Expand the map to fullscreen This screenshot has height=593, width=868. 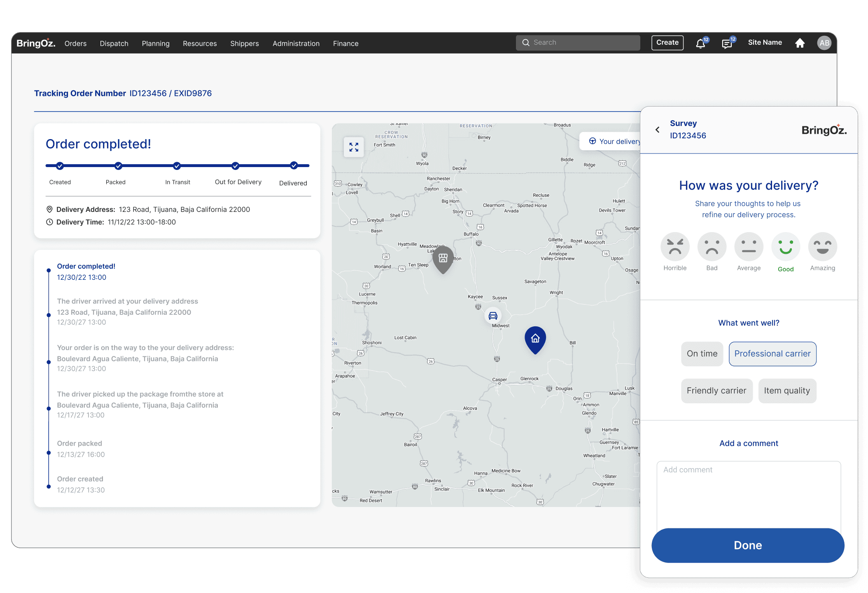pos(354,147)
